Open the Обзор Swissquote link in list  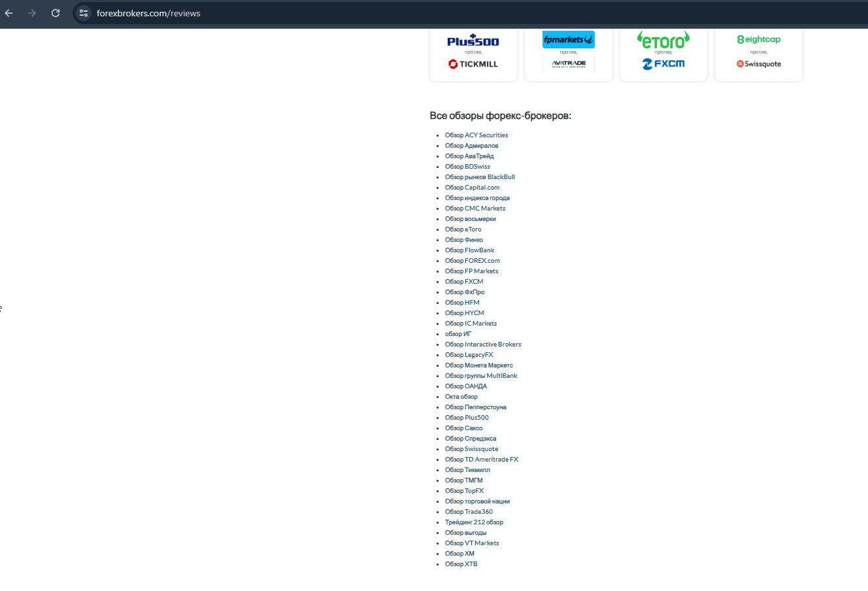471,449
